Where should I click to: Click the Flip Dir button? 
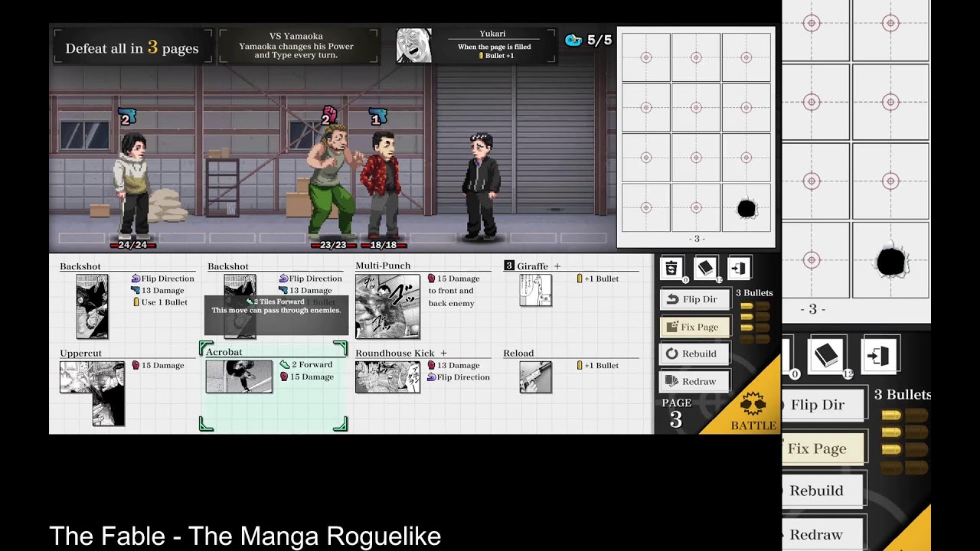point(694,299)
